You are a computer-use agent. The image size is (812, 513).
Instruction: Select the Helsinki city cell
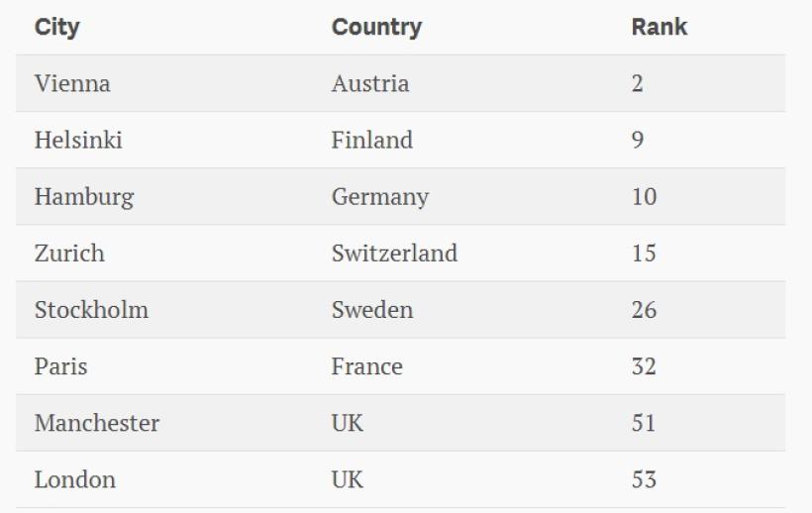(x=78, y=141)
